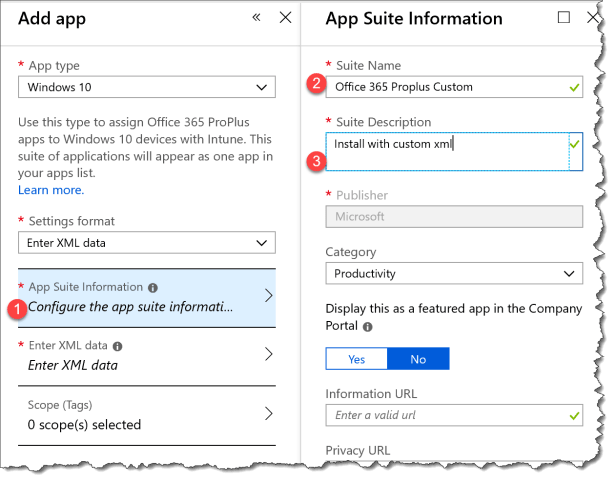Open the App type dropdown showing Windows 10
This screenshot has height=481, width=616.
coord(147,87)
